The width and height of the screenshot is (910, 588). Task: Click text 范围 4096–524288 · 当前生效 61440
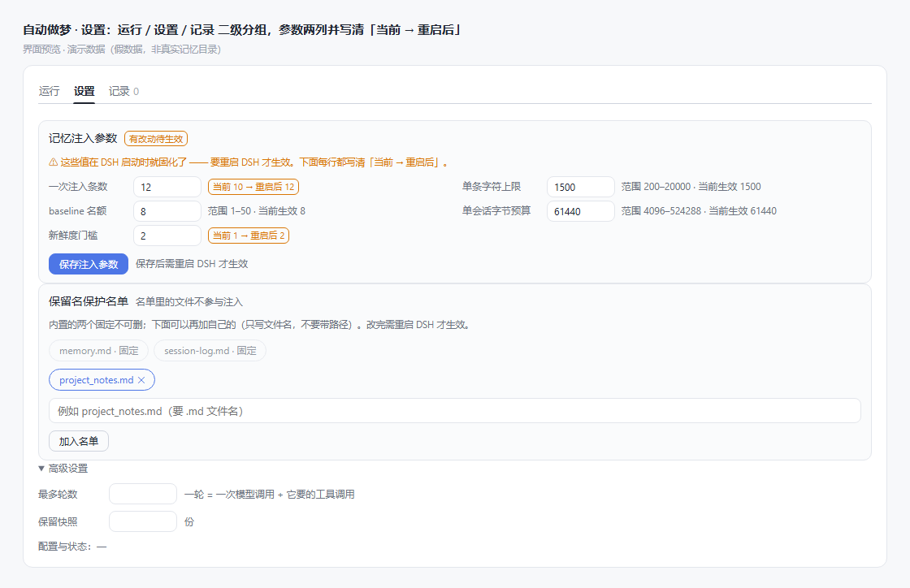[699, 211]
